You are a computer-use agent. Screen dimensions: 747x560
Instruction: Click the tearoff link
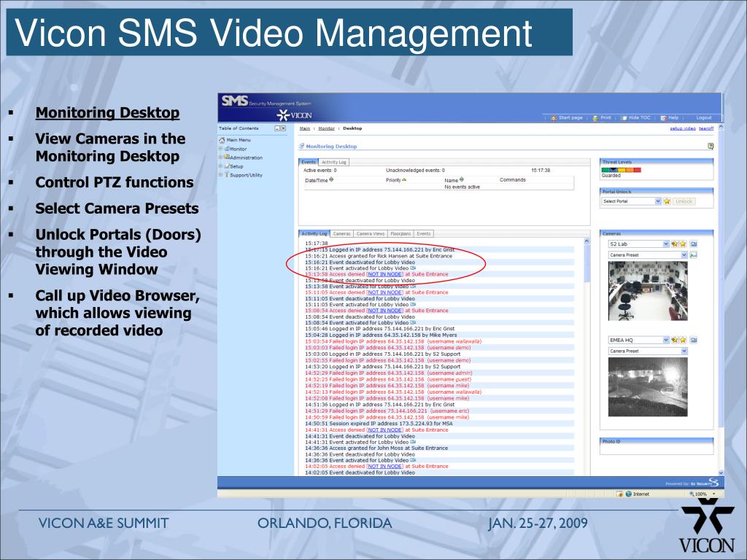click(x=706, y=128)
